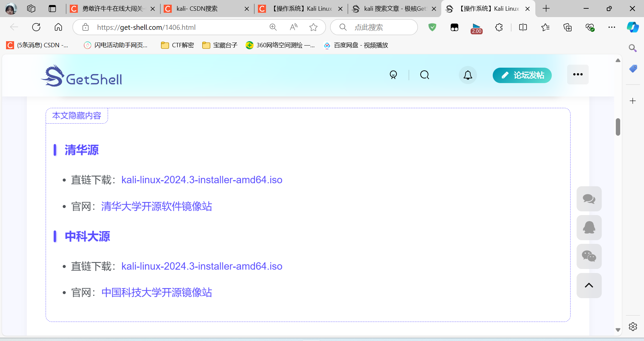Image resolution: width=644 pixels, height=341 pixels.
Task: Click the back-to-top arrow button
Action: [589, 285]
